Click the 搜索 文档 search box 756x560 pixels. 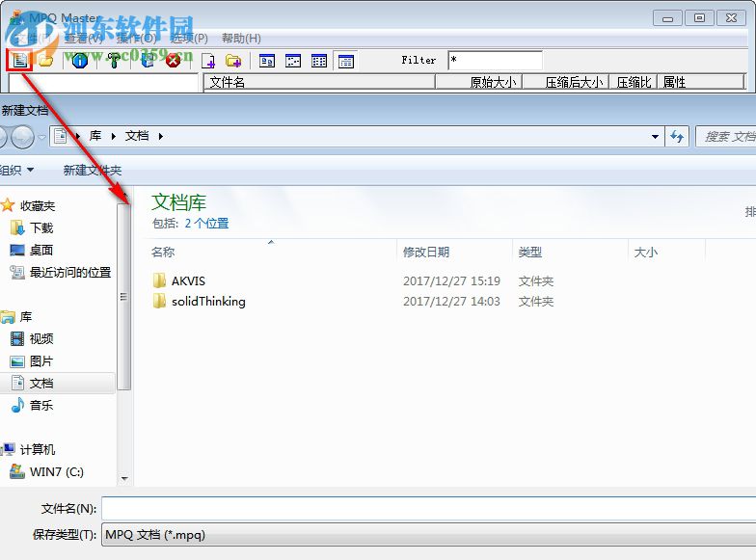(x=726, y=137)
